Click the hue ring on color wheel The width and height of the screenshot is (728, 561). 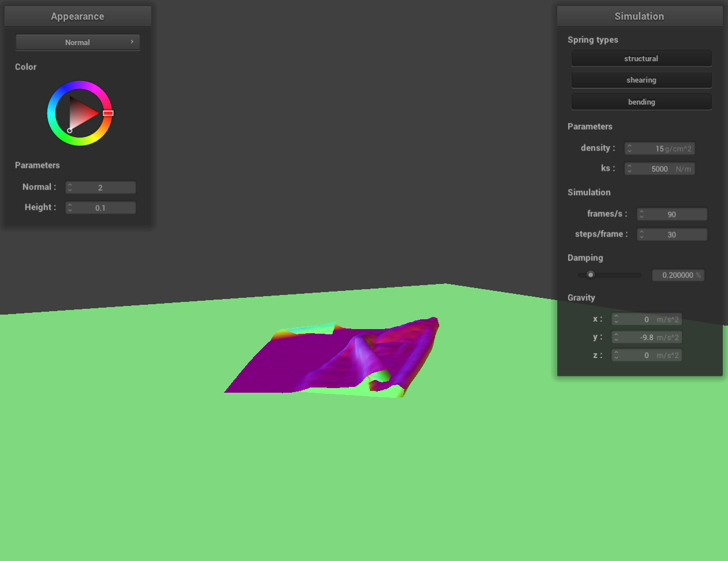[x=79, y=86]
